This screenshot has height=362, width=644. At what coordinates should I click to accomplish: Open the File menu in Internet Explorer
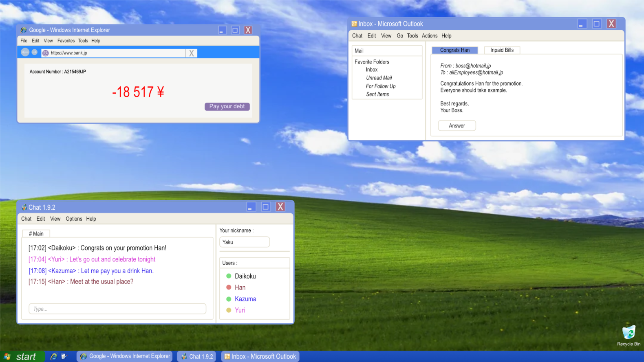[24, 41]
